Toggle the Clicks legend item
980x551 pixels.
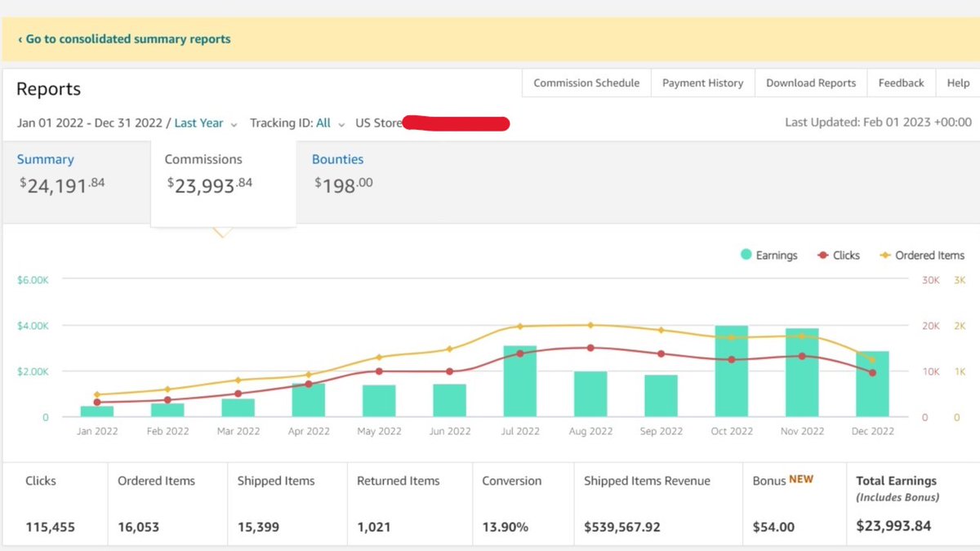tap(839, 256)
